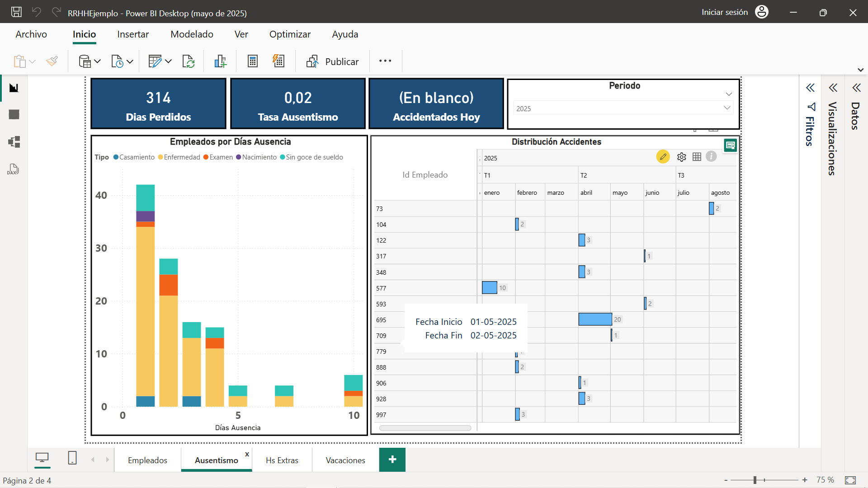
Task: Click the zoom slider handle
Action: pos(755,480)
